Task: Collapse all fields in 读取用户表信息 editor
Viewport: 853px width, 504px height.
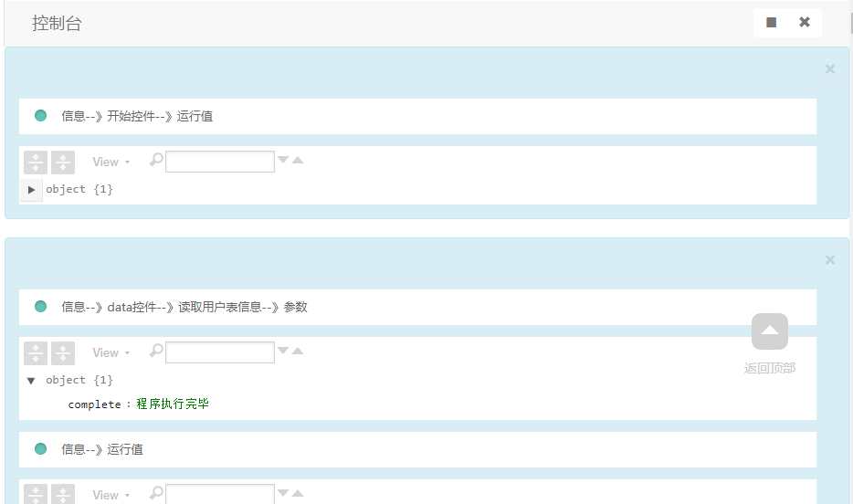Action: (63, 353)
